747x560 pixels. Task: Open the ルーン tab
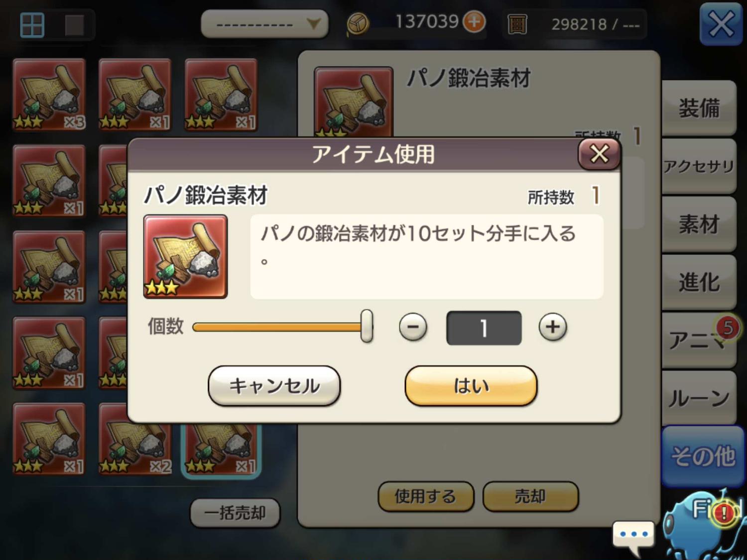[699, 398]
